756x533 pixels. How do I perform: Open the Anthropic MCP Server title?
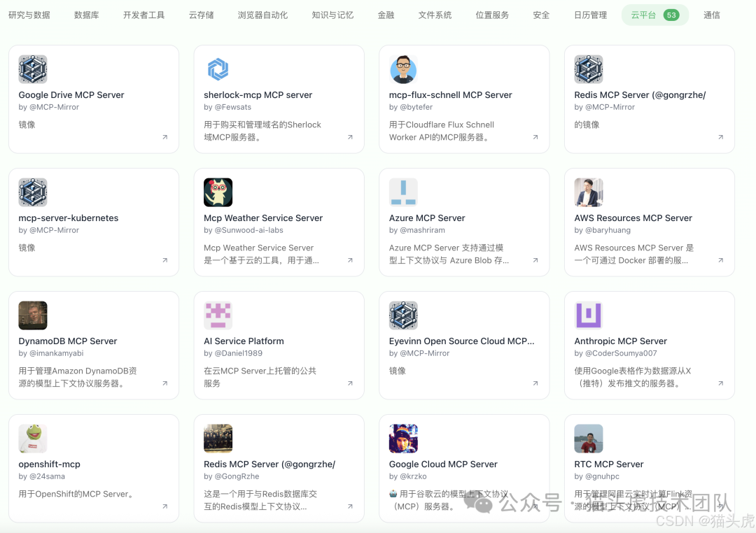point(620,341)
